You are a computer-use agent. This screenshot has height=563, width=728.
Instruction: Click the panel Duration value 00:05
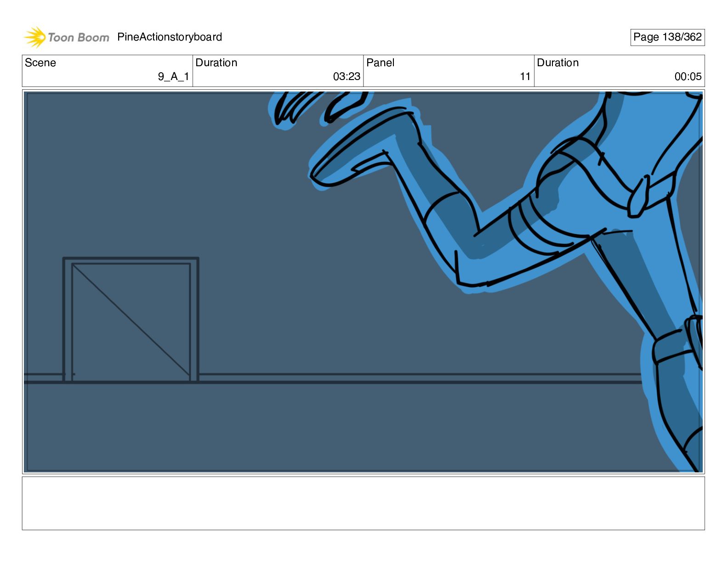[x=688, y=77]
